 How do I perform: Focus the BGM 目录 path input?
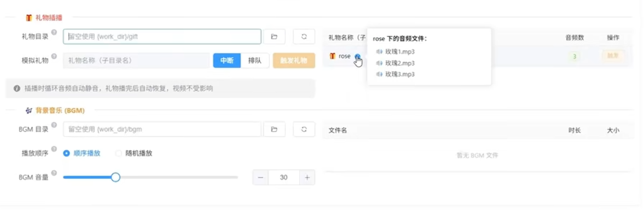162,129
